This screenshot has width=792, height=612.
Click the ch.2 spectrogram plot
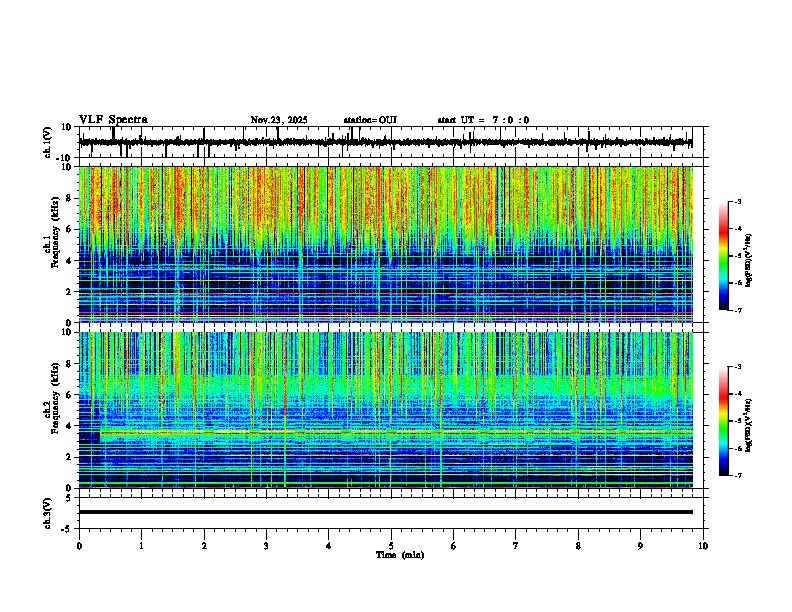click(386, 410)
